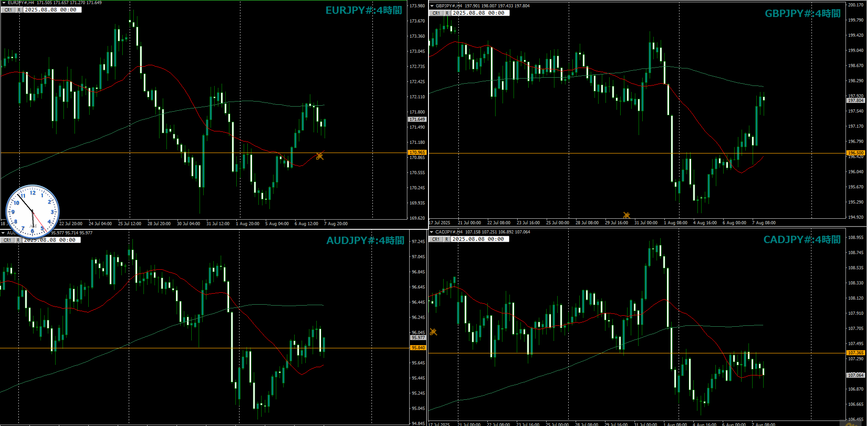This screenshot has width=868, height=426.
Task: Click the orange 95.840 line label on AUDJPY
Action: [418, 348]
